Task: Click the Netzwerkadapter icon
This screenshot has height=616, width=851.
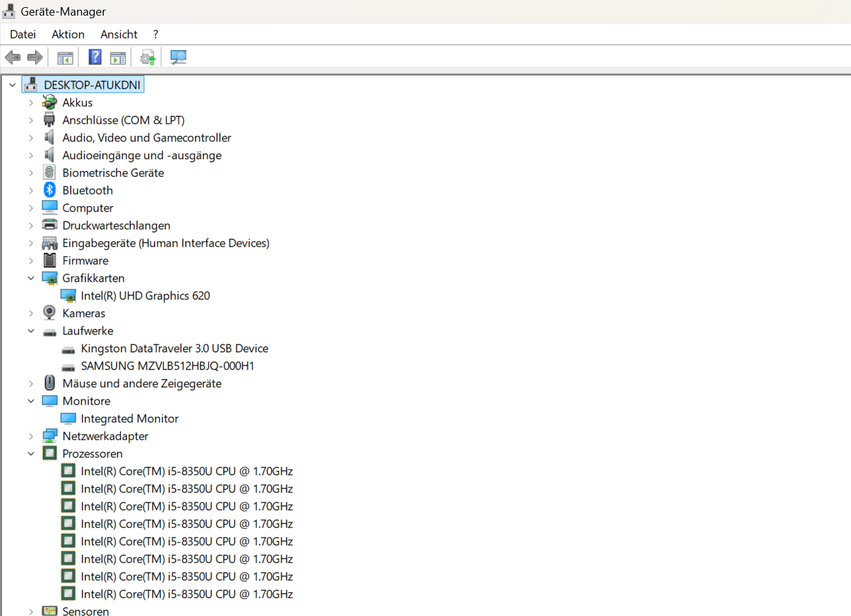Action: click(x=49, y=435)
